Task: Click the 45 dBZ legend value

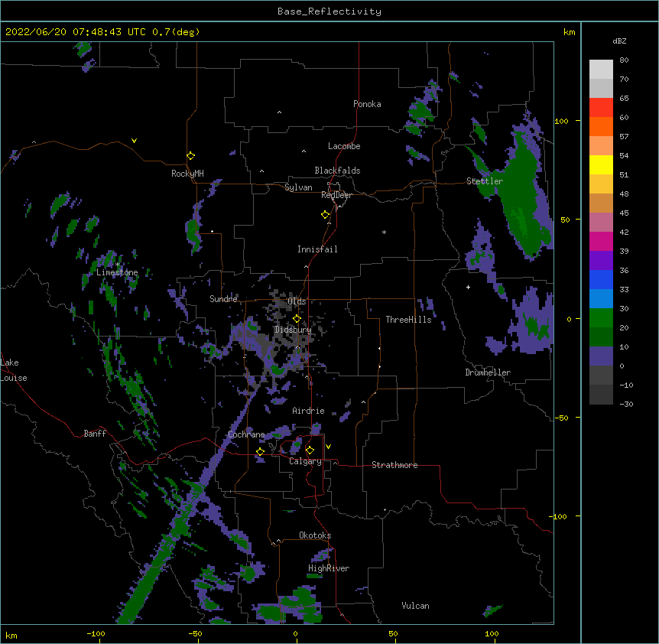Action: pos(624,213)
